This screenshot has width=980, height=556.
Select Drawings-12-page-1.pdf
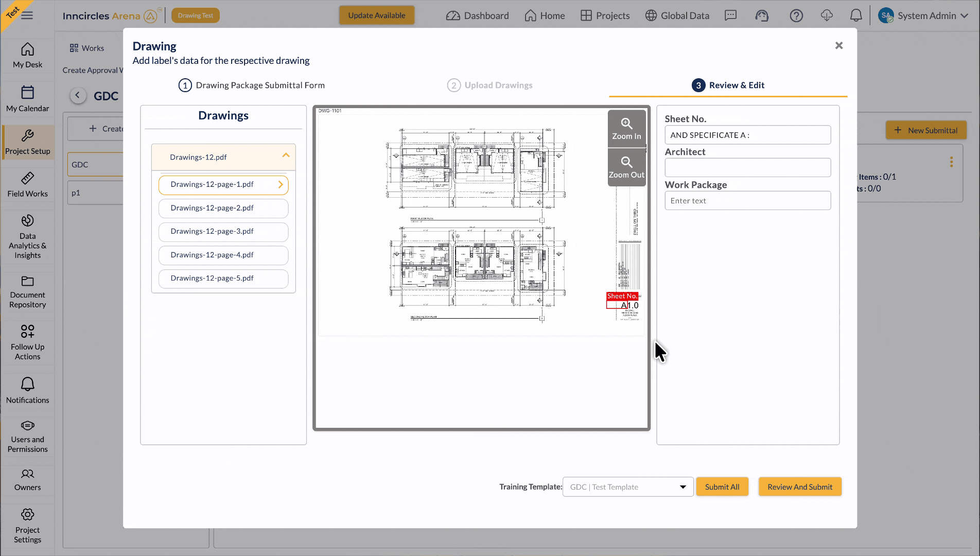[223, 185]
